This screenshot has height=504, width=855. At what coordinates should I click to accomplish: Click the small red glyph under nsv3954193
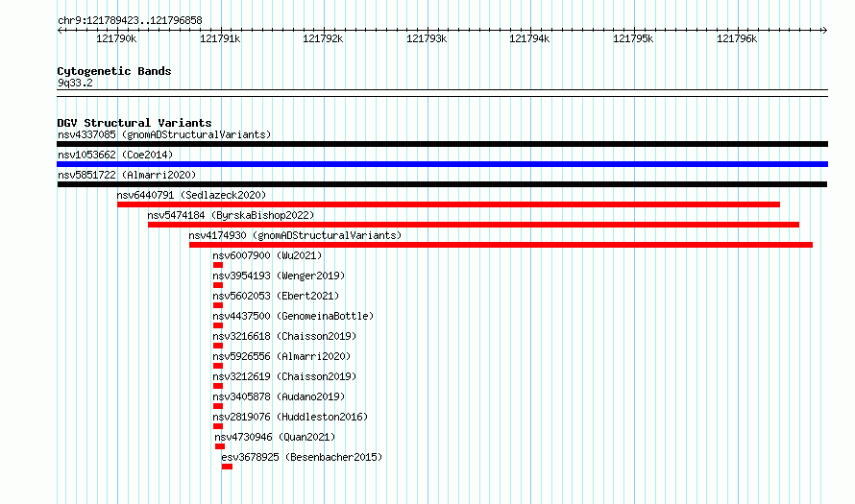218,285
